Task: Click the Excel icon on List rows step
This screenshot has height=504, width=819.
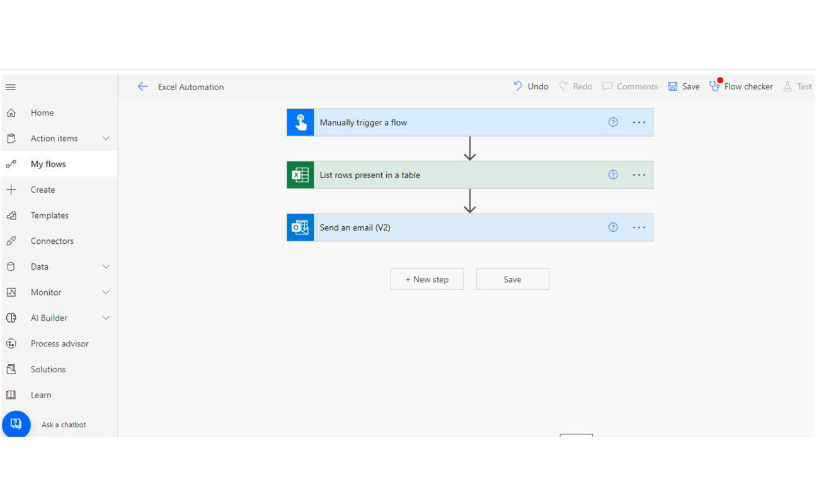Action: coord(301,175)
